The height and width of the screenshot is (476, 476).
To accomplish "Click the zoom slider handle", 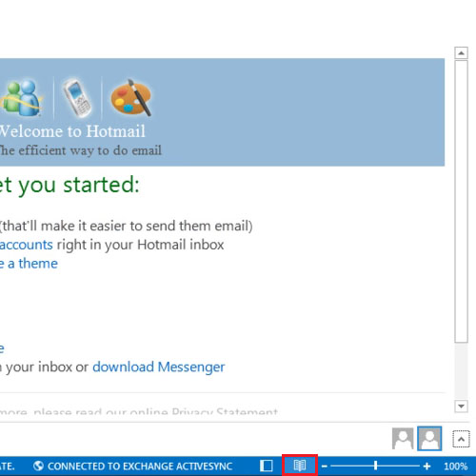I will pyautogui.click(x=375, y=466).
